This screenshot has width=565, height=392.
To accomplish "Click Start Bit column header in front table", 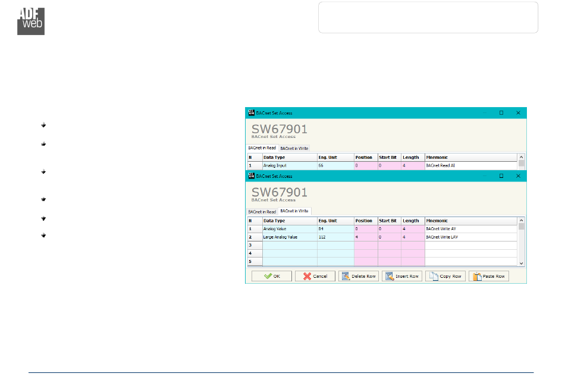I will pyautogui.click(x=390, y=221).
